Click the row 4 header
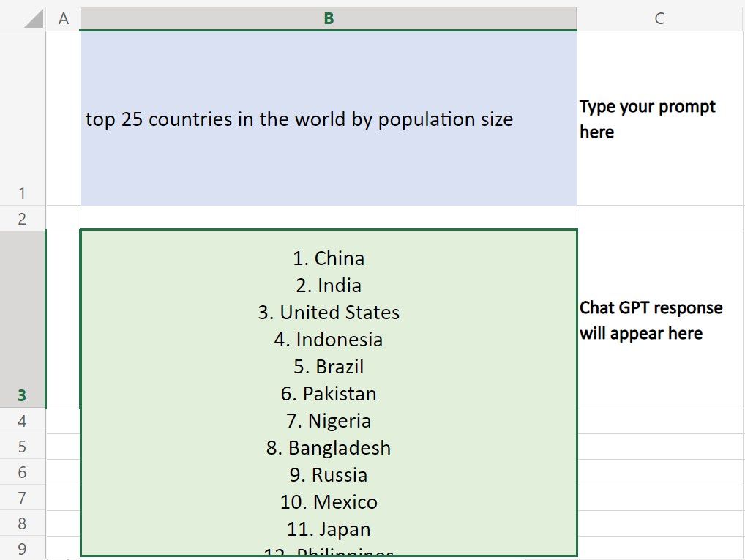The image size is (745, 560). pos(23,421)
